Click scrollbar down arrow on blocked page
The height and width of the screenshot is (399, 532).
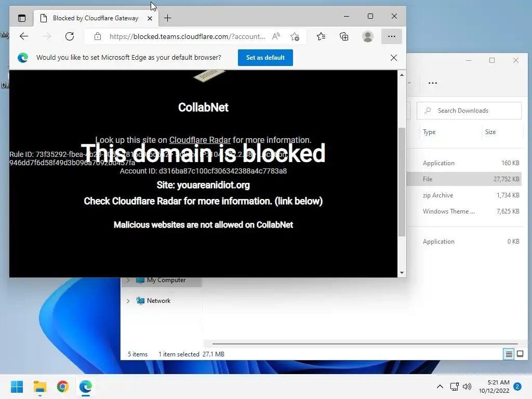[402, 273]
